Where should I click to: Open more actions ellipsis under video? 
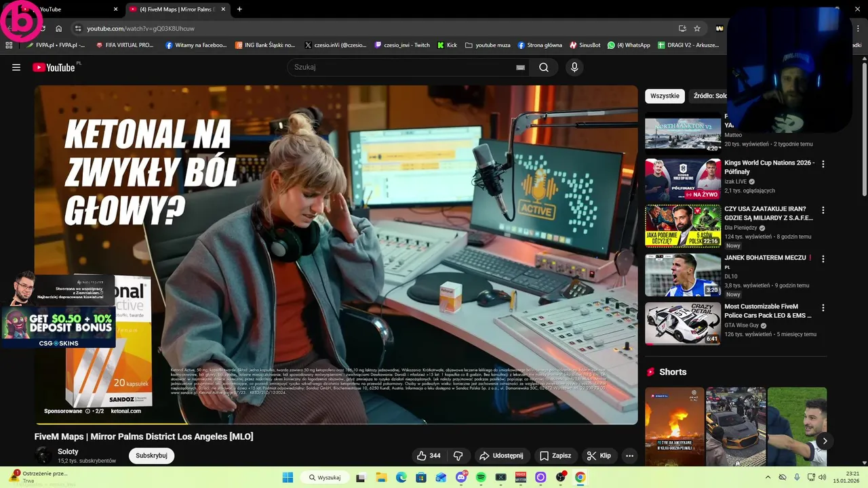point(629,455)
